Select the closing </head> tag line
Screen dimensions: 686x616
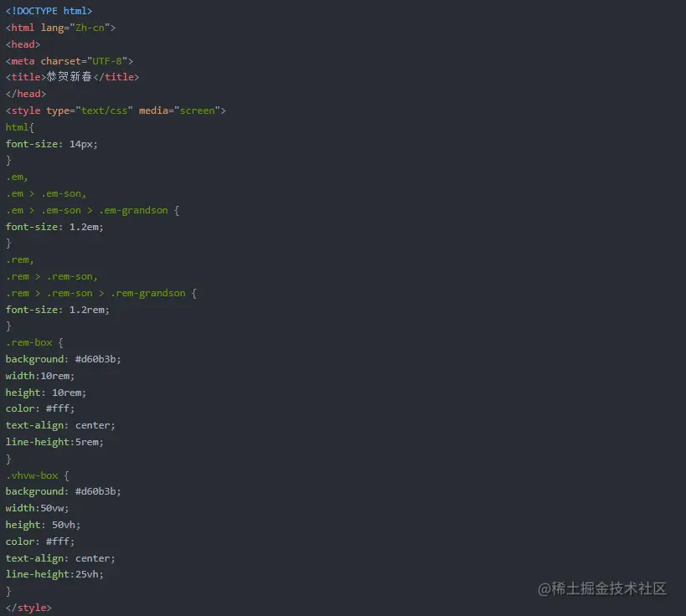pyautogui.click(x=26, y=94)
